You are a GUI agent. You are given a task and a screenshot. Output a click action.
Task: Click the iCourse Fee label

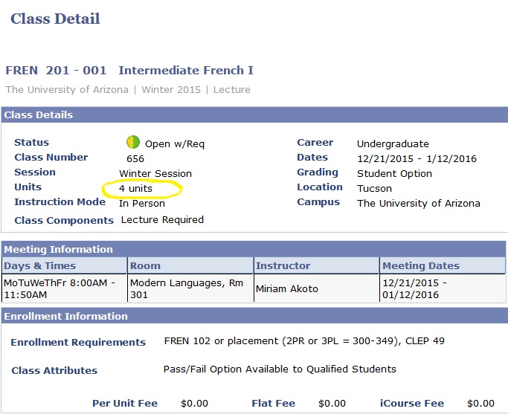tap(412, 403)
